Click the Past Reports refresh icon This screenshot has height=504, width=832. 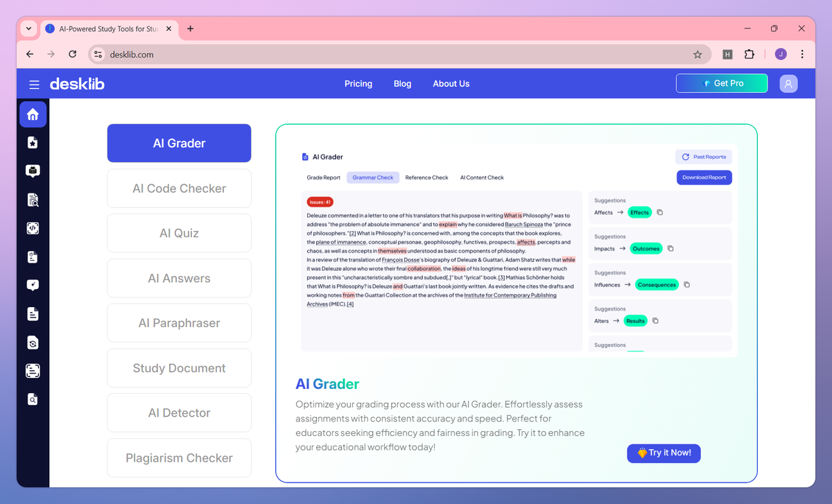685,157
